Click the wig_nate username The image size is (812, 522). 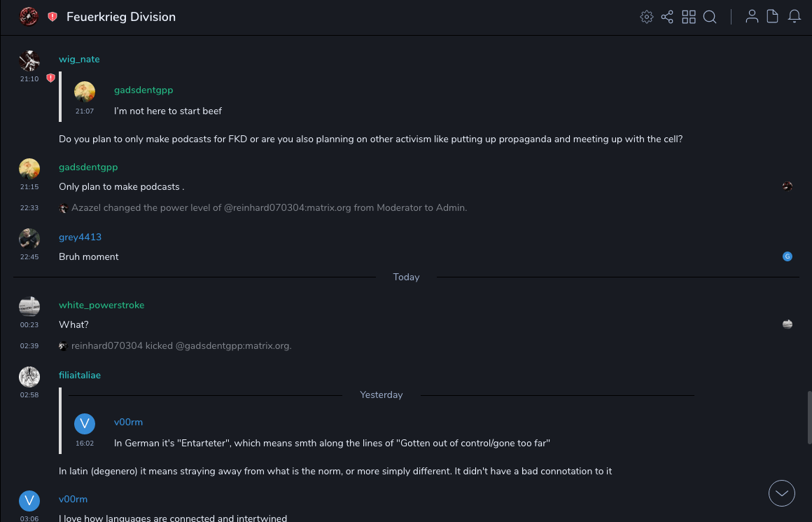(79, 60)
